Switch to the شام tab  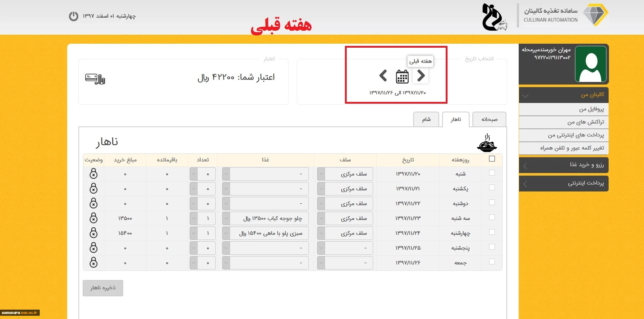click(426, 120)
